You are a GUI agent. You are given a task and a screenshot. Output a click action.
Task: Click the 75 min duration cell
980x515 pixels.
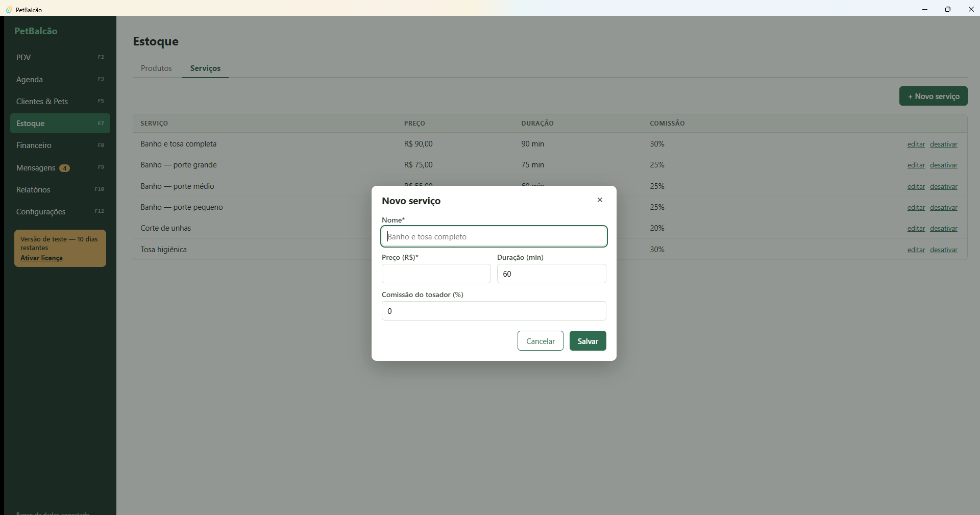[x=532, y=165]
